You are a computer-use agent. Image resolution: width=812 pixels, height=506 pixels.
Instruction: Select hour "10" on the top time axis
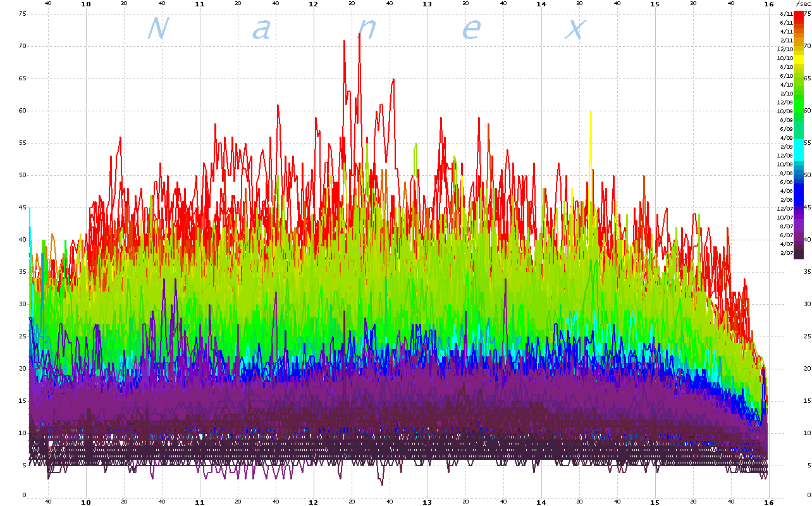86,4
